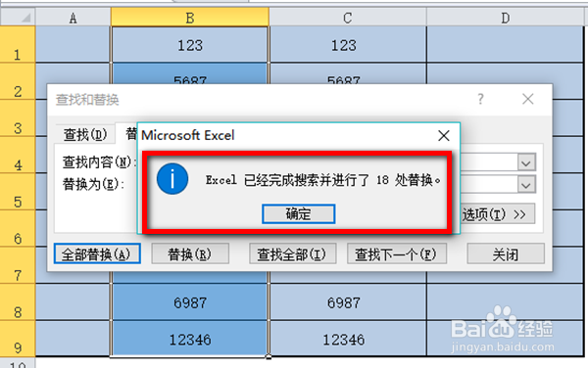Open the 查找内容 dropdown arrow
This screenshot has height=368, width=588.
pyautogui.click(x=526, y=162)
